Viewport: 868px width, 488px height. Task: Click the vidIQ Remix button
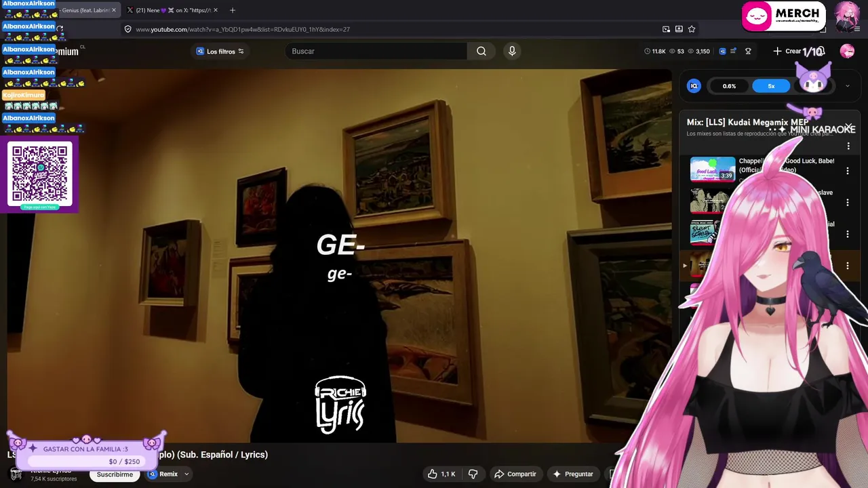(163, 474)
